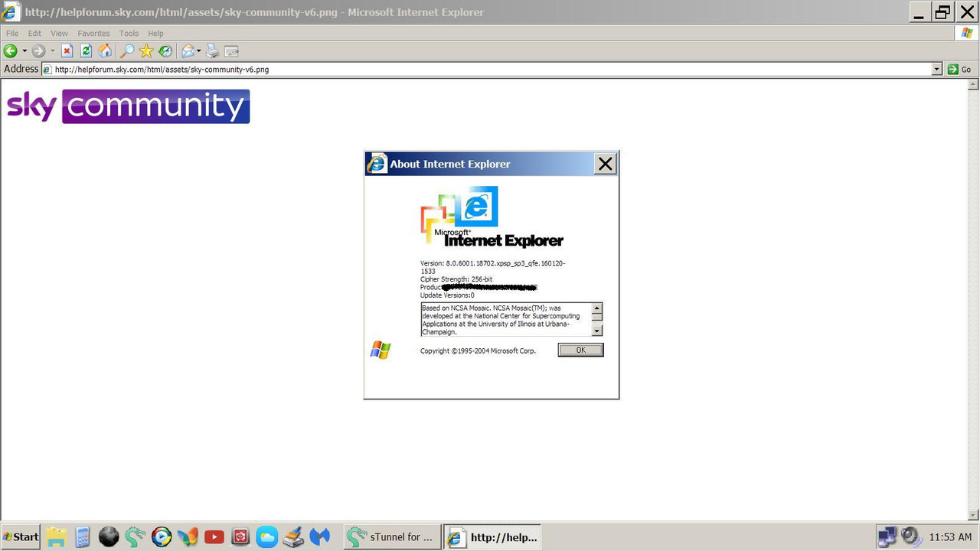The width and height of the screenshot is (980, 551).
Task: Click the brush cleaner taskbar icon
Action: point(293,536)
